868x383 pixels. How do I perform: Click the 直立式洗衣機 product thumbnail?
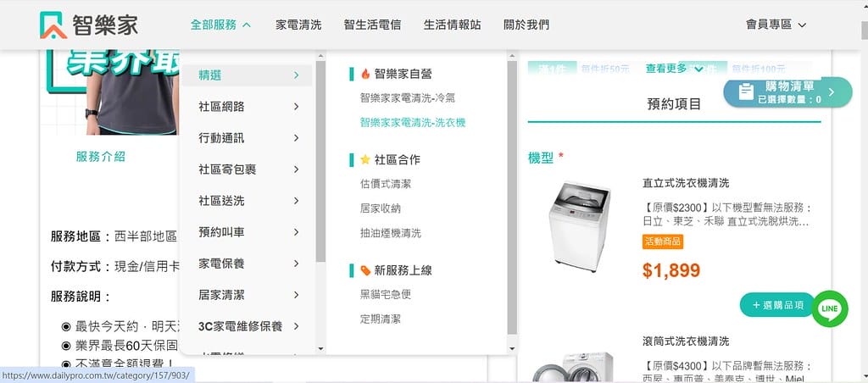pos(579,227)
